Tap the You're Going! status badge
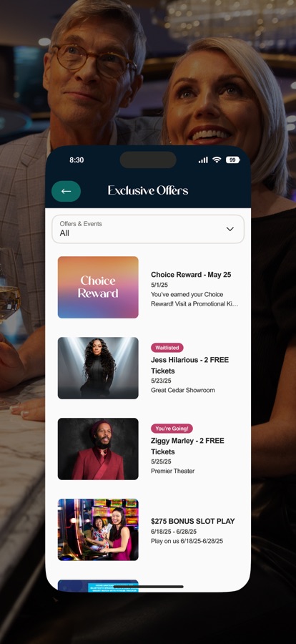296x644 pixels. (x=172, y=429)
